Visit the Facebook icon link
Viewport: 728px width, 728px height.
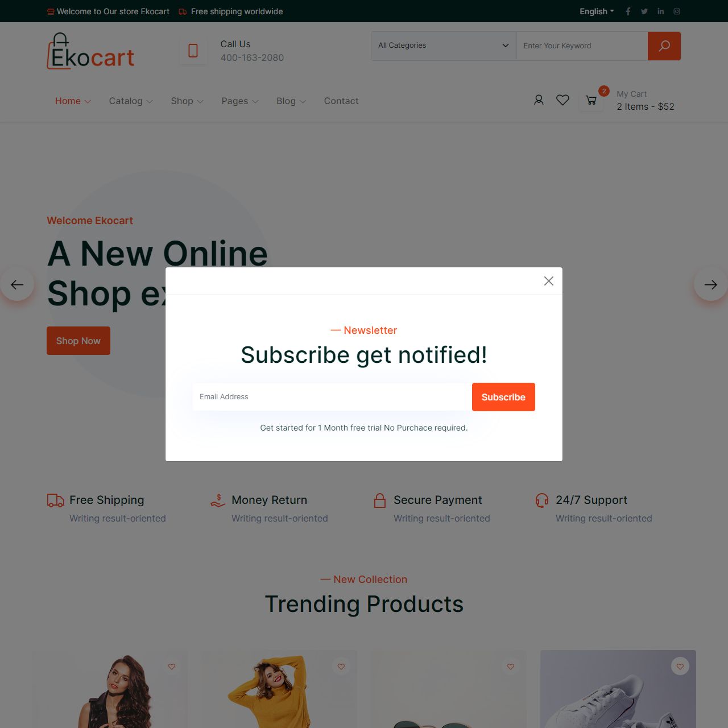click(x=628, y=11)
